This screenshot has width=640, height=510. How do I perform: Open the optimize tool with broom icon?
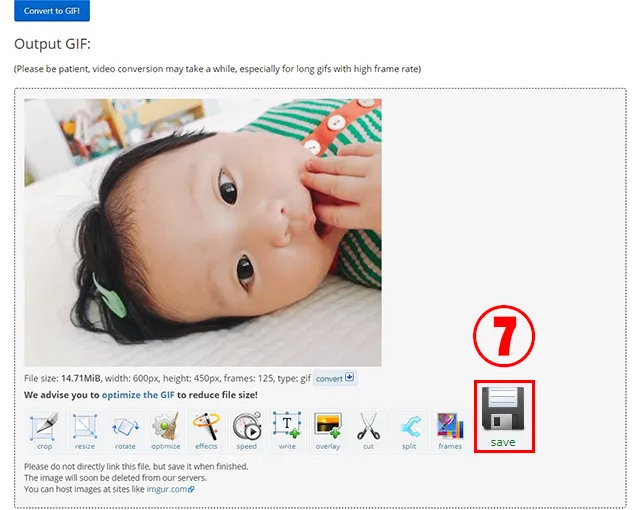click(166, 431)
